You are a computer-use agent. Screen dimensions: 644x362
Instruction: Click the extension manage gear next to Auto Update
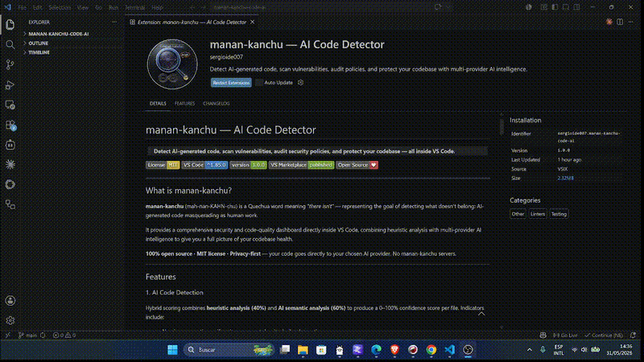coord(300,83)
